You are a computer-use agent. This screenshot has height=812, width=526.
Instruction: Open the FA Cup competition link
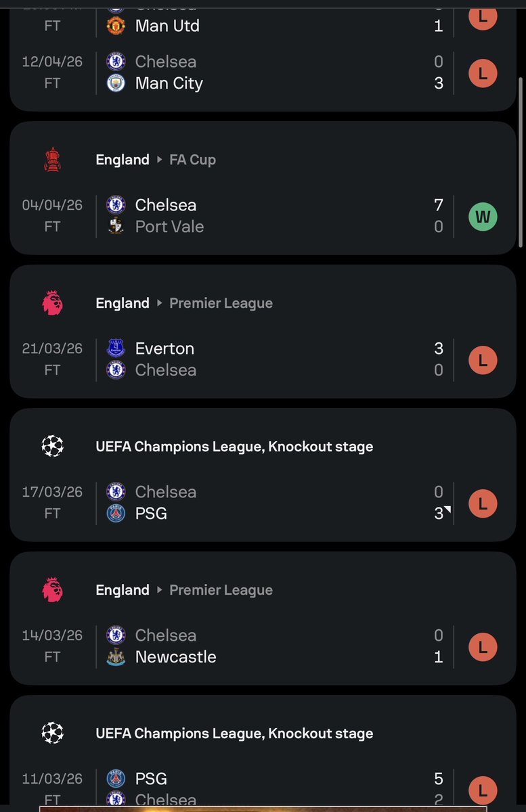pos(193,160)
